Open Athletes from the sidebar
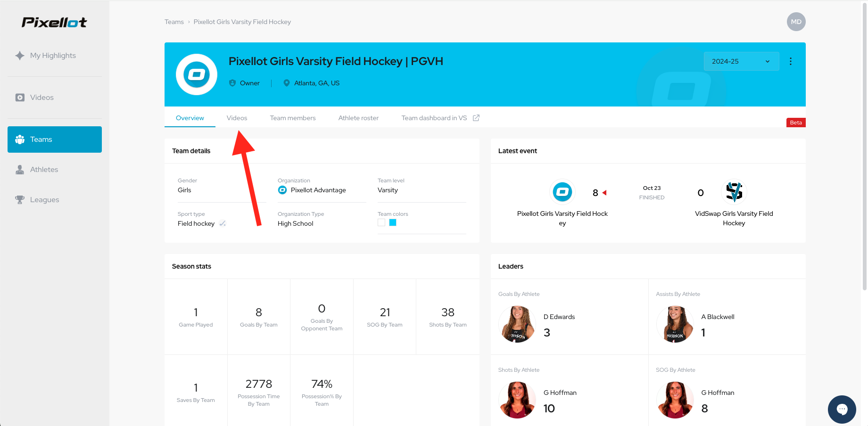This screenshot has width=868, height=426. [55, 170]
